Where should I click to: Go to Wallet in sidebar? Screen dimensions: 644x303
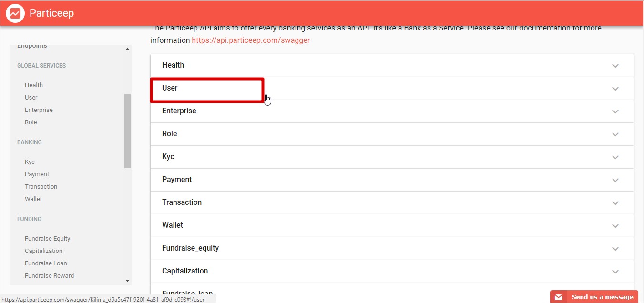33,199
